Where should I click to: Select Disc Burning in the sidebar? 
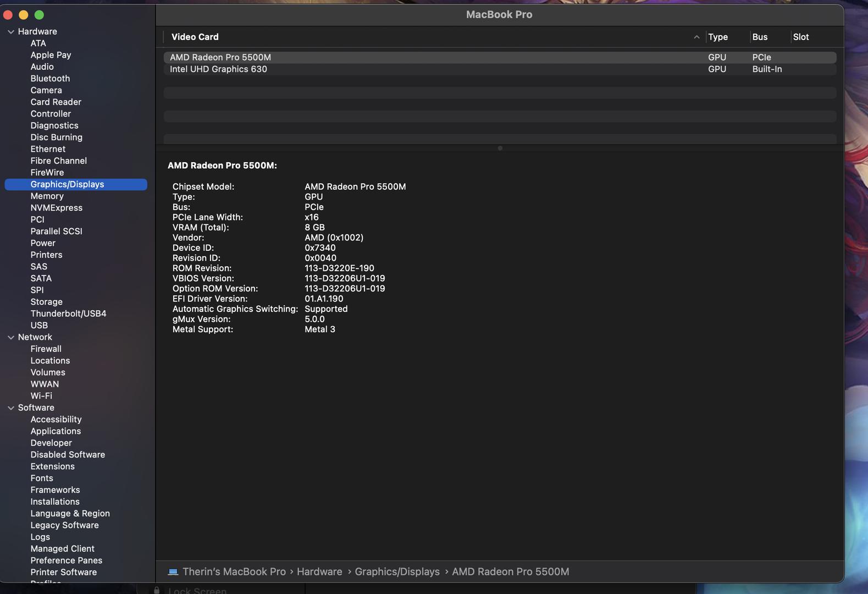click(56, 137)
